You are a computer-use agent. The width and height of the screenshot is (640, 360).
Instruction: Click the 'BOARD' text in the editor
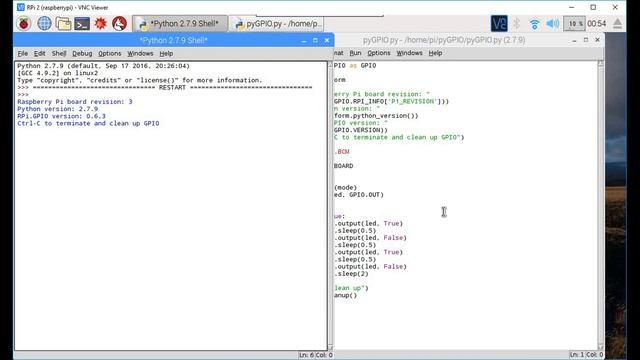point(344,166)
